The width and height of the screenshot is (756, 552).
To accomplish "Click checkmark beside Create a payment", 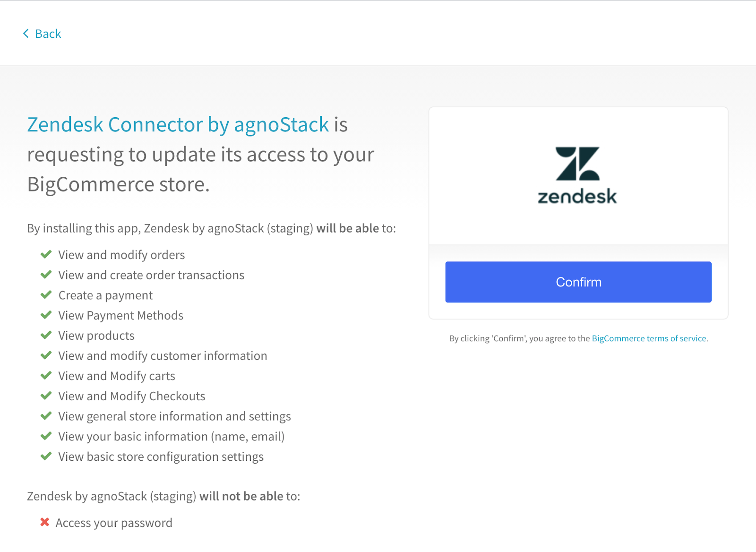I will point(46,295).
